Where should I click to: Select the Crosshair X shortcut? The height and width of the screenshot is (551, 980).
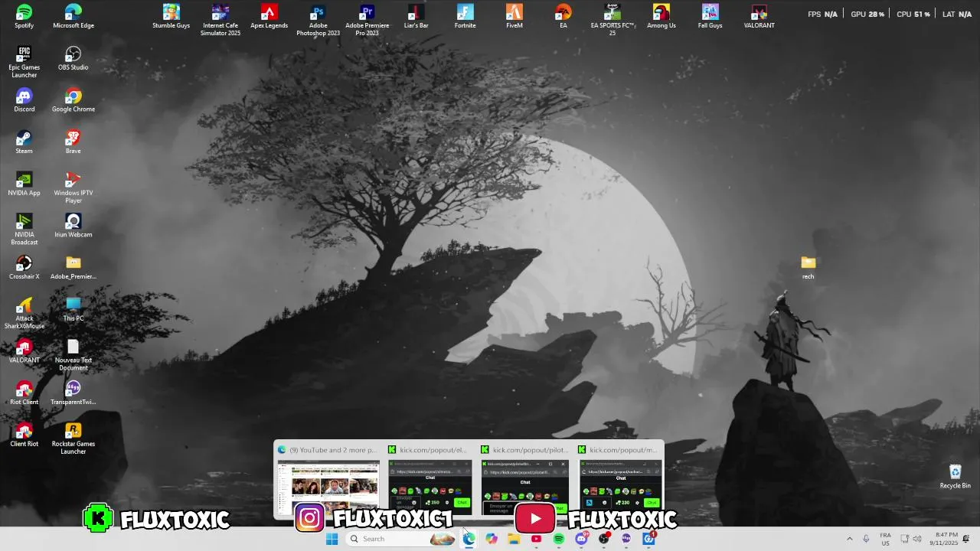click(x=24, y=268)
